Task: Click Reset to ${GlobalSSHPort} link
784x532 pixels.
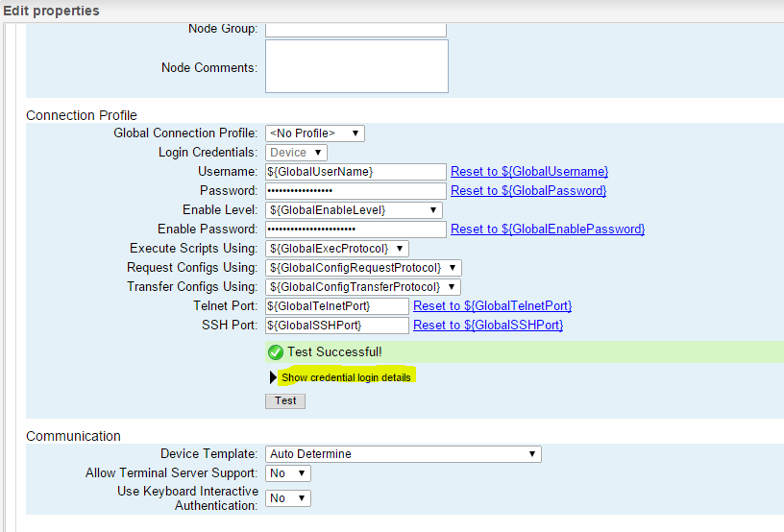Action: tap(488, 325)
